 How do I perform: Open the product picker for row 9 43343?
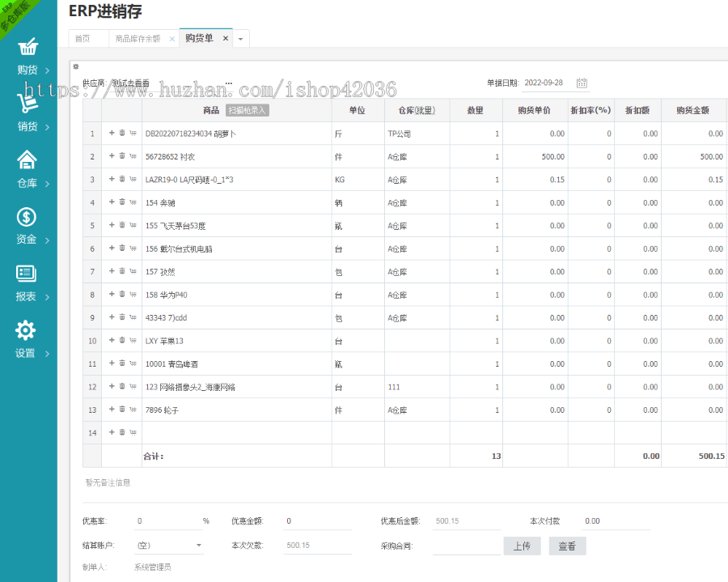point(133,317)
